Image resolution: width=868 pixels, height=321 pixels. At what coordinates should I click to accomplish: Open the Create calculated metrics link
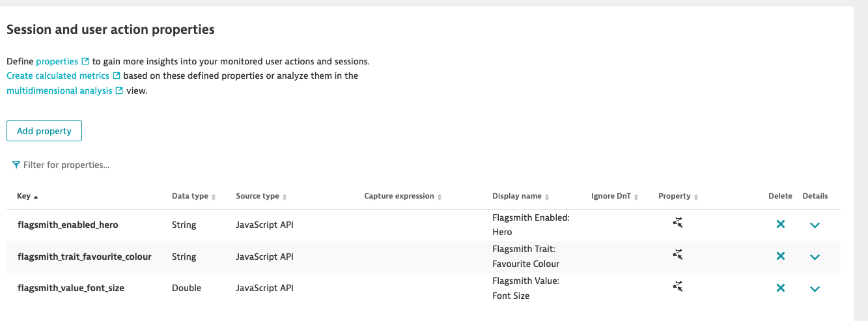point(58,76)
